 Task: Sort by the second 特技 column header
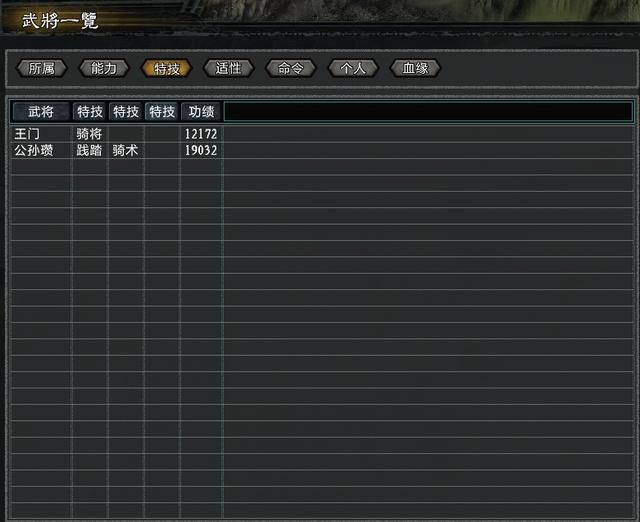click(x=126, y=111)
